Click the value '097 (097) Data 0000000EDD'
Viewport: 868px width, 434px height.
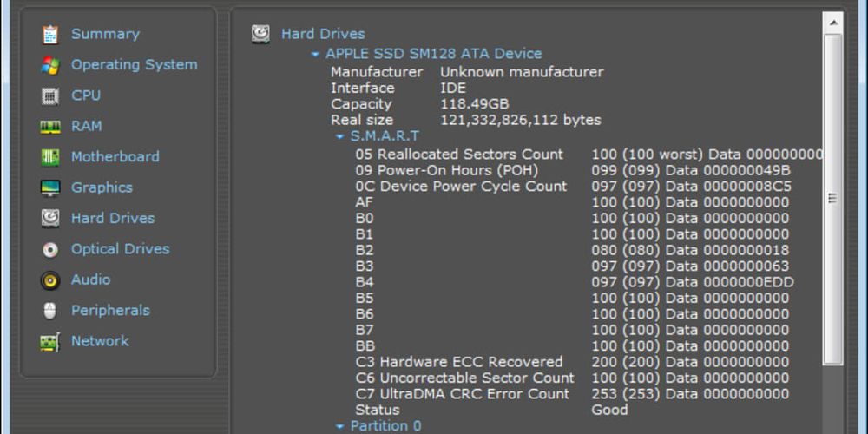pyautogui.click(x=693, y=282)
